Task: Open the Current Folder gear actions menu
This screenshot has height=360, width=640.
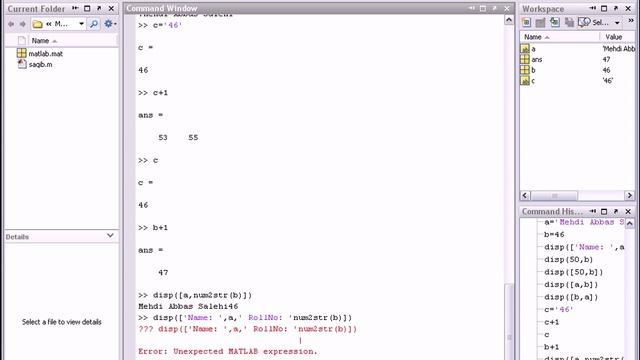Action: pos(110,24)
